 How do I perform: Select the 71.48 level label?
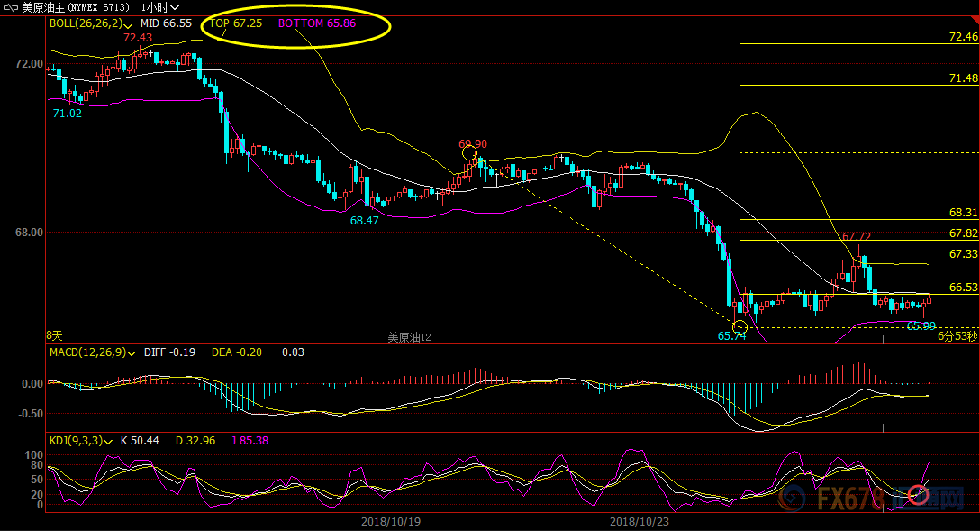(x=963, y=78)
